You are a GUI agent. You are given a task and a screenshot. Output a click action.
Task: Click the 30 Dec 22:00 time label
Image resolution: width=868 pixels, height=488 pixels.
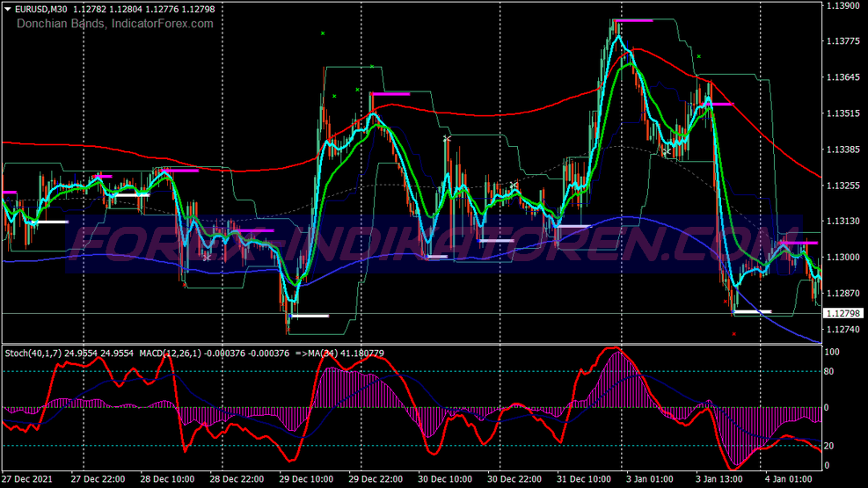click(514, 478)
